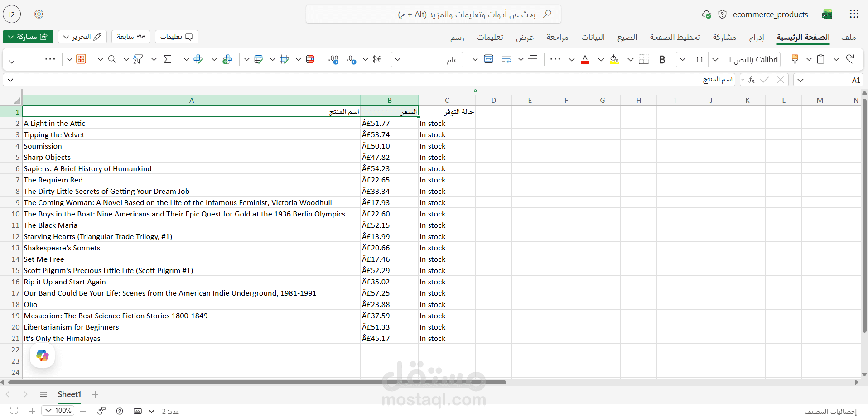Screen dimensions: 868x417
Task: Click the find magnifier toolbar icon
Action: point(112,59)
